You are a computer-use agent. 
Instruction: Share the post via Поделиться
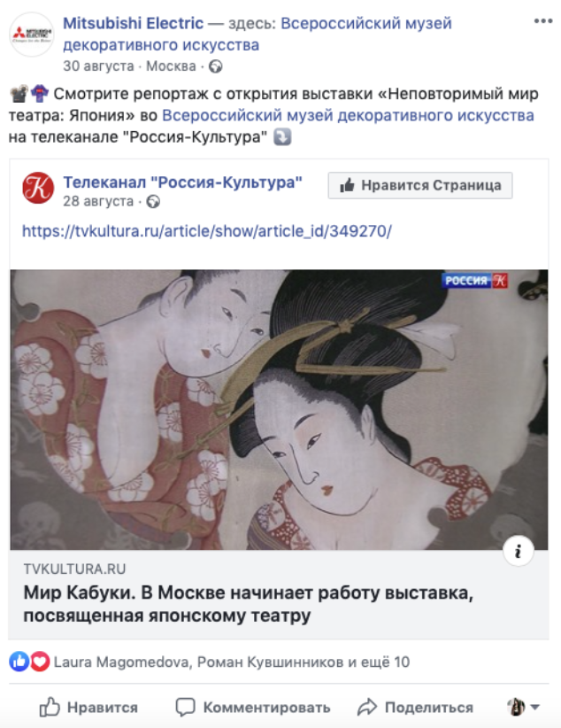click(415, 707)
